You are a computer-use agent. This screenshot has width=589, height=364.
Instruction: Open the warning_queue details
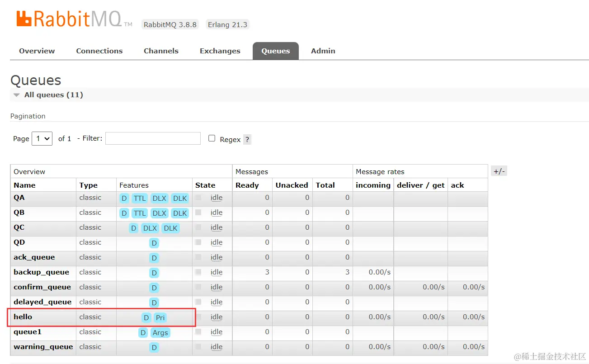[43, 347]
